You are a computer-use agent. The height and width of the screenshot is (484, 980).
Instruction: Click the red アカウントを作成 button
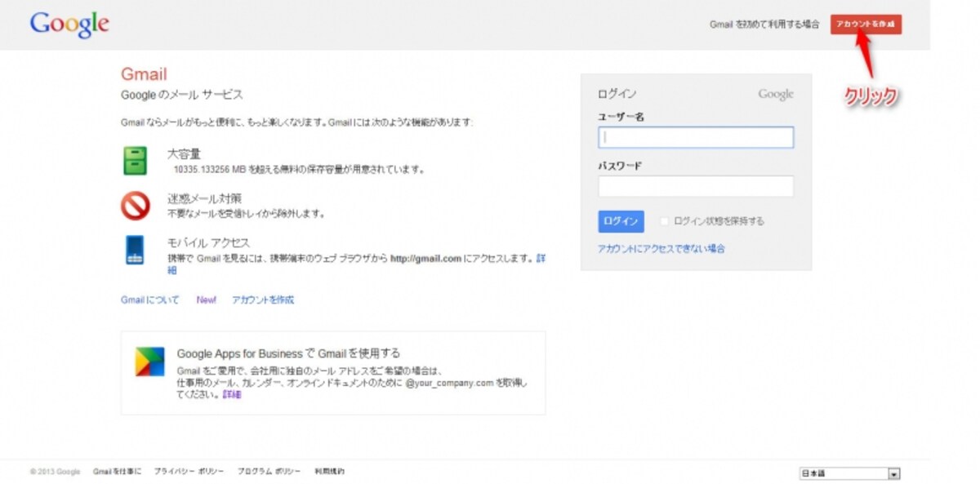[x=866, y=24]
